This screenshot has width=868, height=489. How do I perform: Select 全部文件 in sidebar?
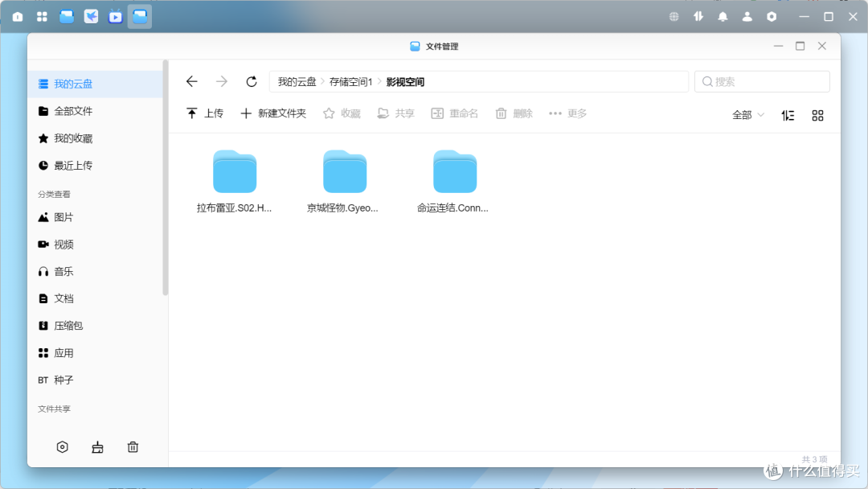tap(95, 111)
